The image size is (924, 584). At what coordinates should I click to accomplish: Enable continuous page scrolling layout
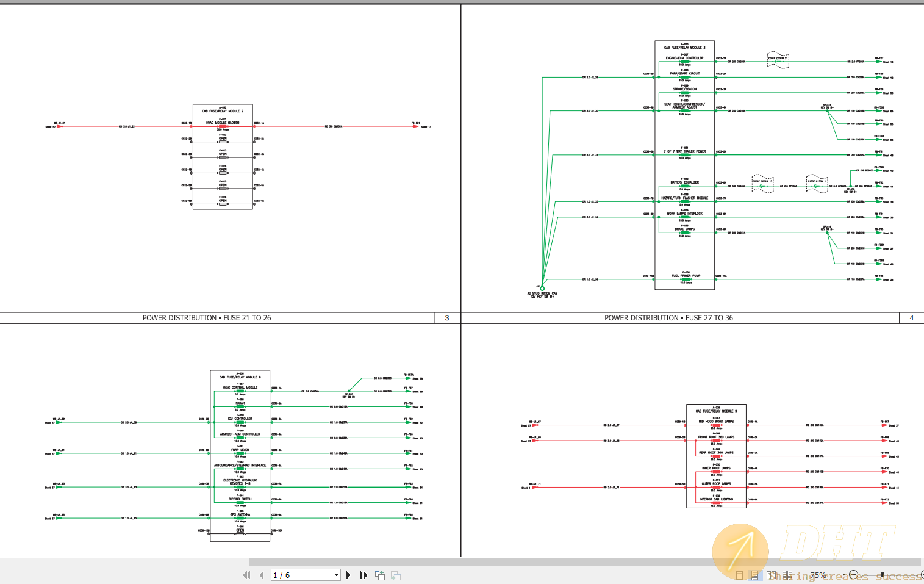point(755,575)
